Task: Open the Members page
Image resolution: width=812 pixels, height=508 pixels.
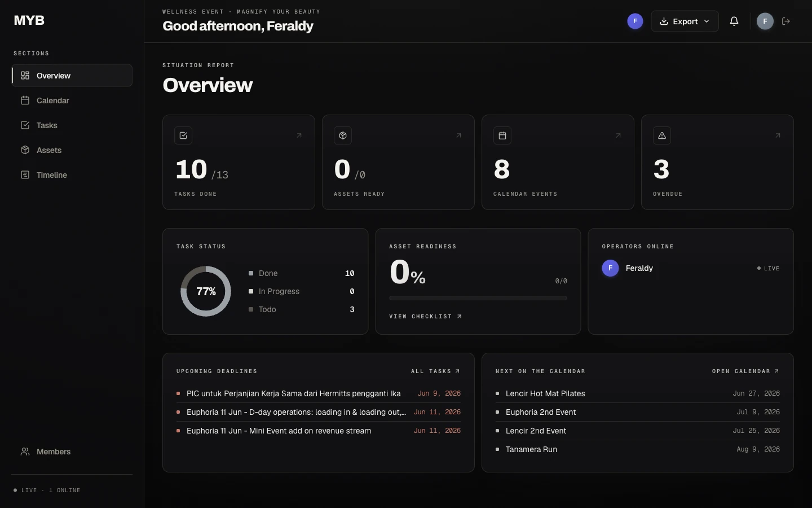Action: pyautogui.click(x=72, y=452)
